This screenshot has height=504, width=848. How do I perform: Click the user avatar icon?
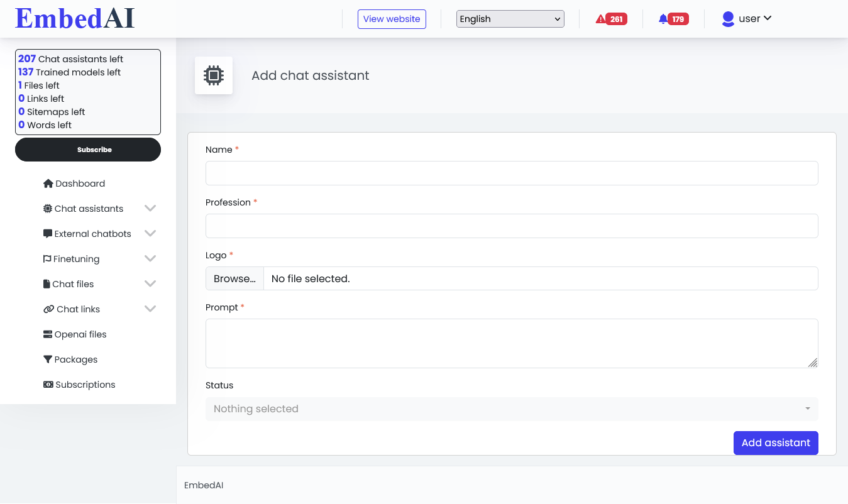tap(728, 19)
